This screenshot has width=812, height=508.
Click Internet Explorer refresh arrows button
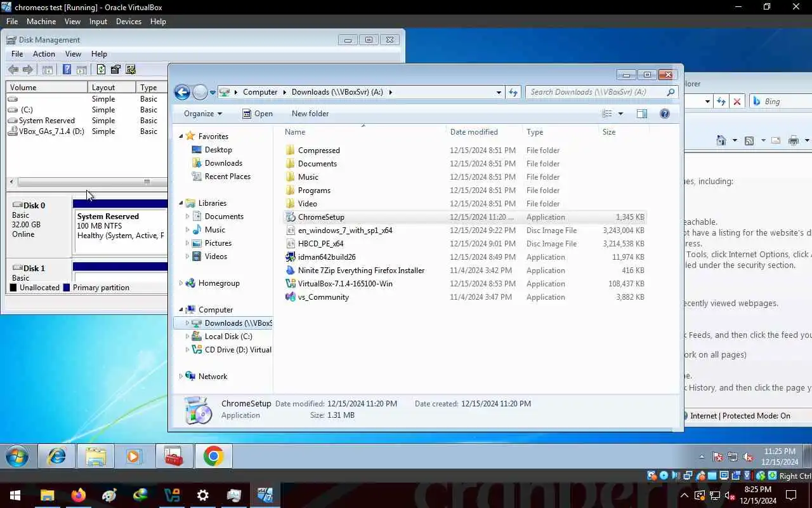click(721, 102)
